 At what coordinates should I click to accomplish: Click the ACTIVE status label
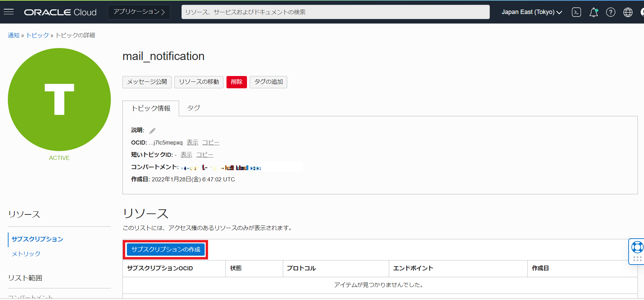[x=59, y=158]
